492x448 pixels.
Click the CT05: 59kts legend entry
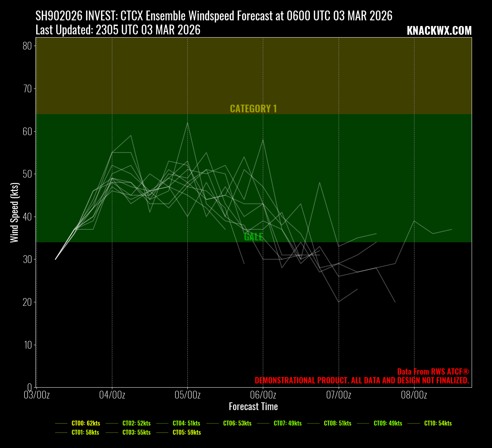(x=187, y=433)
